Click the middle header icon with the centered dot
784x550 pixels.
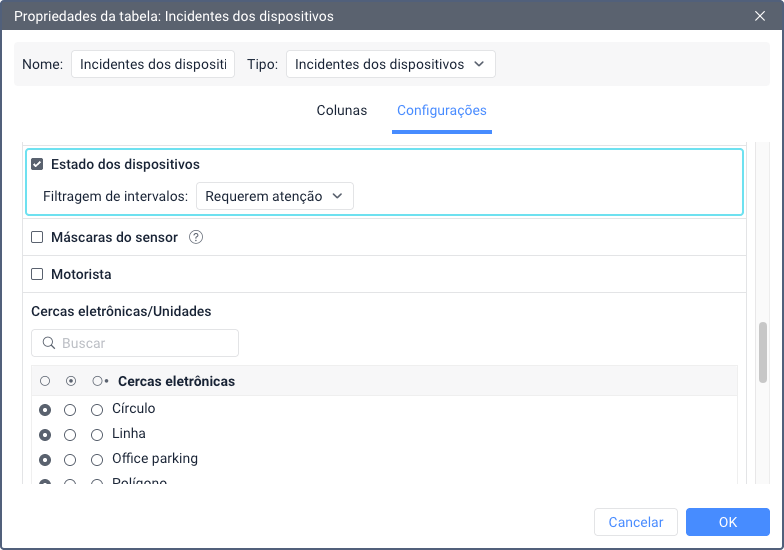[x=71, y=381]
